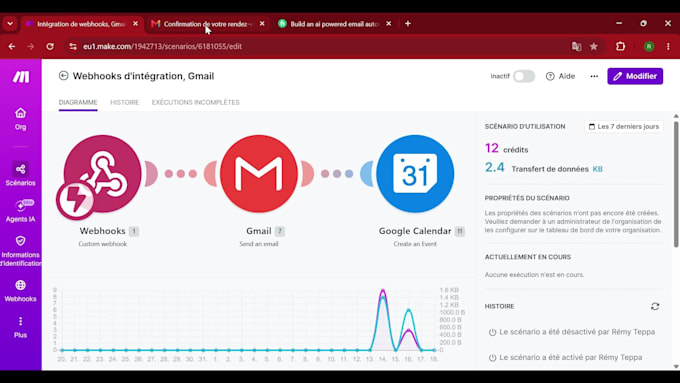
Task: Close the Confirmation de votre rendez-vous tab
Action: tap(262, 24)
